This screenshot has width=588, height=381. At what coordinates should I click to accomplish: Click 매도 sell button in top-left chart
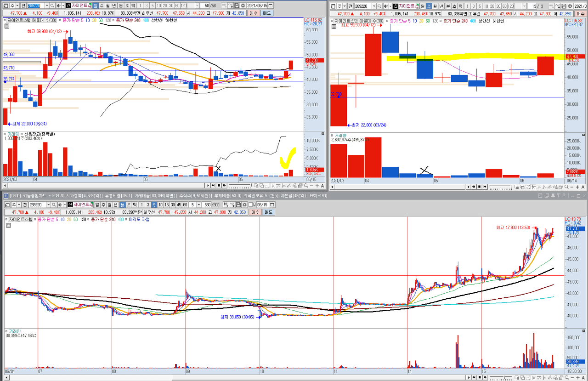(267, 13)
